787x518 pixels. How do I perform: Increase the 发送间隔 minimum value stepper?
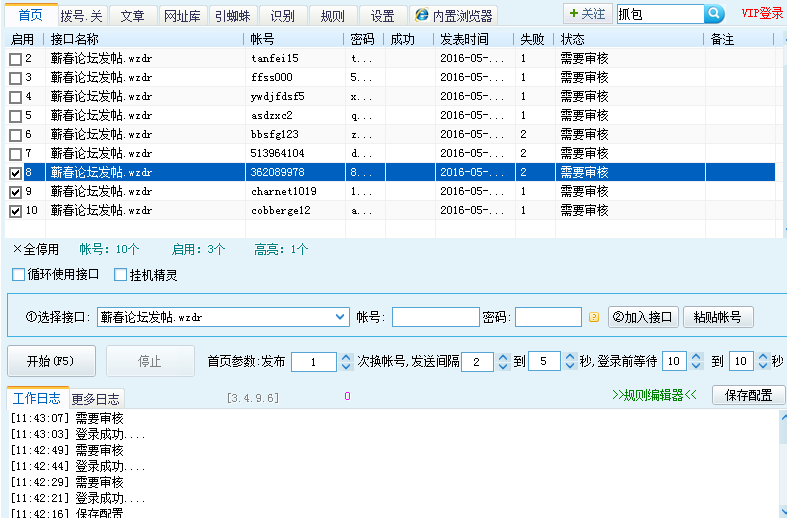(503, 357)
